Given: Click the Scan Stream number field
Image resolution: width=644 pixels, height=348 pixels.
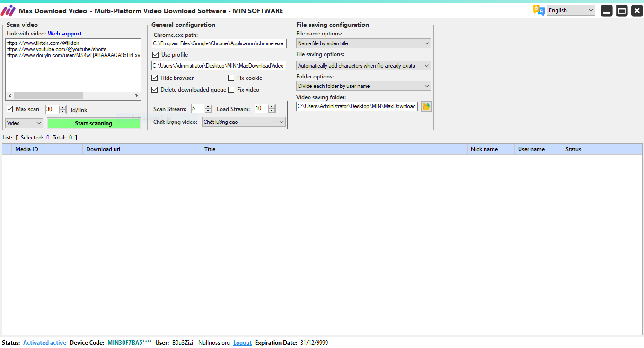Looking at the screenshot, I should (x=198, y=109).
